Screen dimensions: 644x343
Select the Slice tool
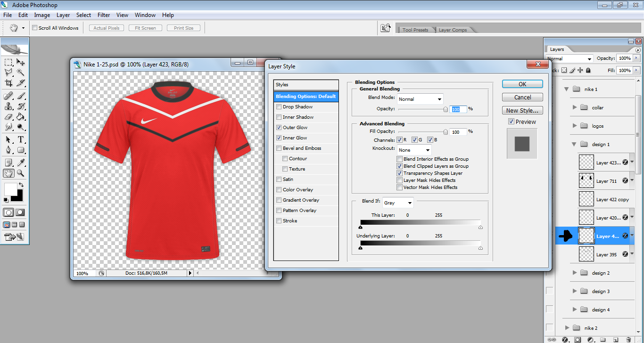[21, 83]
